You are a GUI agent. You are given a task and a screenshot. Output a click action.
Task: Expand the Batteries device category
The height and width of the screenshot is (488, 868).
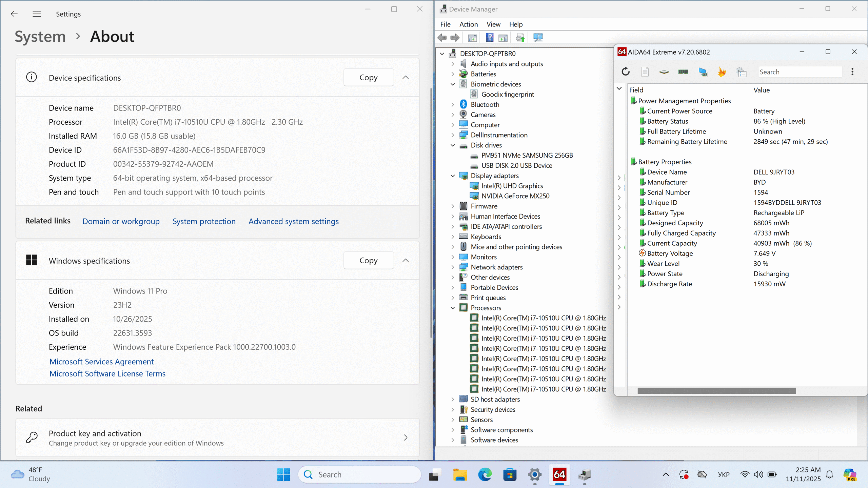[453, 74]
